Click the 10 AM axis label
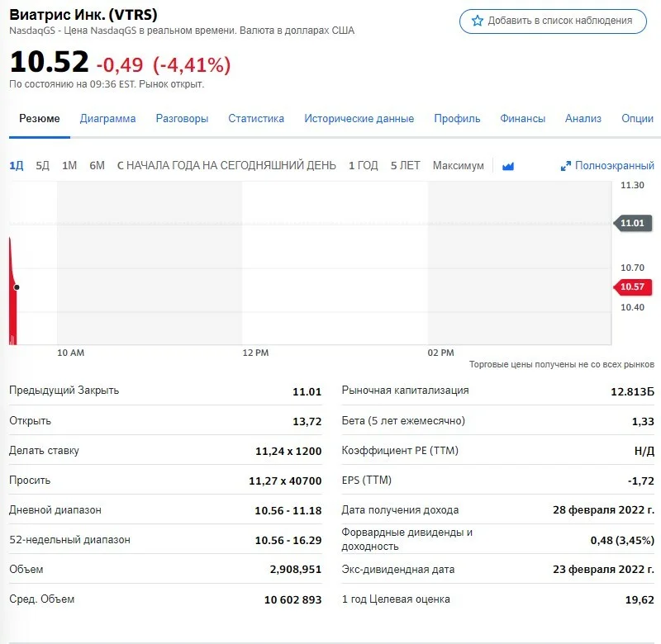Screen dimensions: 661x644 pos(71,353)
